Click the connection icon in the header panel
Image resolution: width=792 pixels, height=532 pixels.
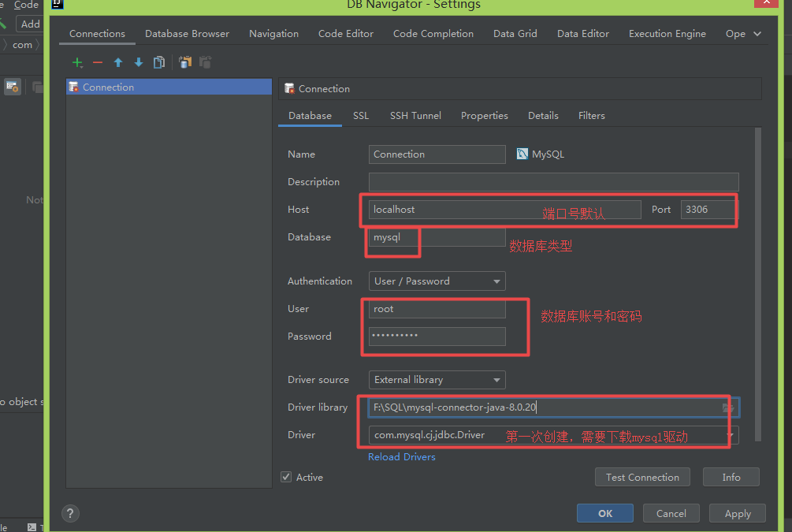coord(290,89)
